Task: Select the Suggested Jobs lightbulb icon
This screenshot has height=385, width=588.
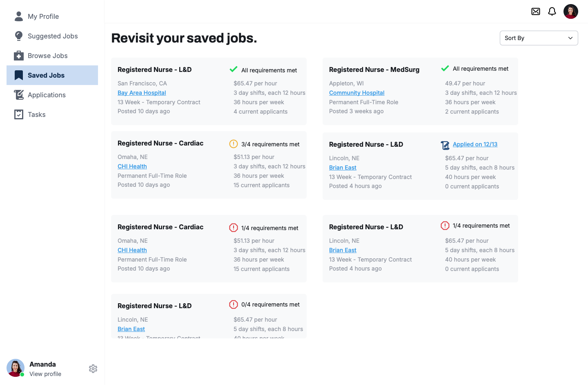Action: tap(19, 36)
